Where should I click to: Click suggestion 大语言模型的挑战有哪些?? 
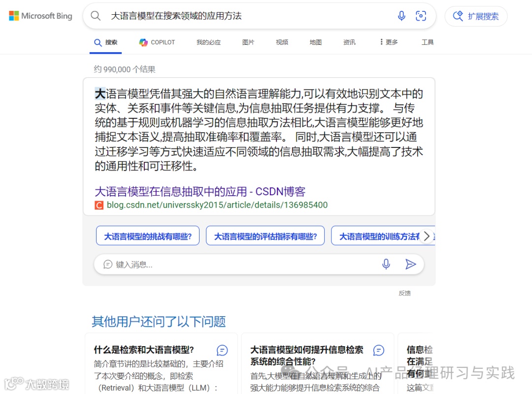(148, 236)
